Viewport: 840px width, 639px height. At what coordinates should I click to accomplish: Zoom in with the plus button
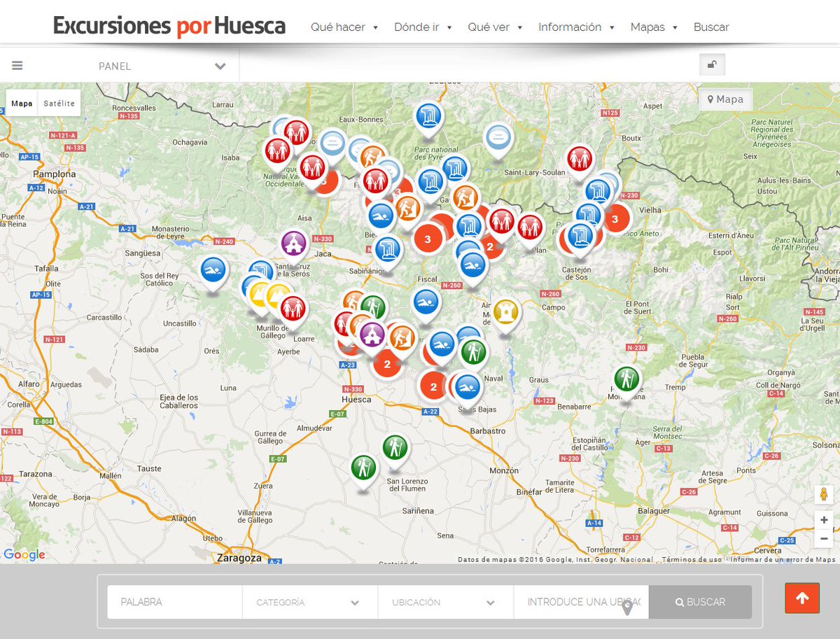point(824,520)
